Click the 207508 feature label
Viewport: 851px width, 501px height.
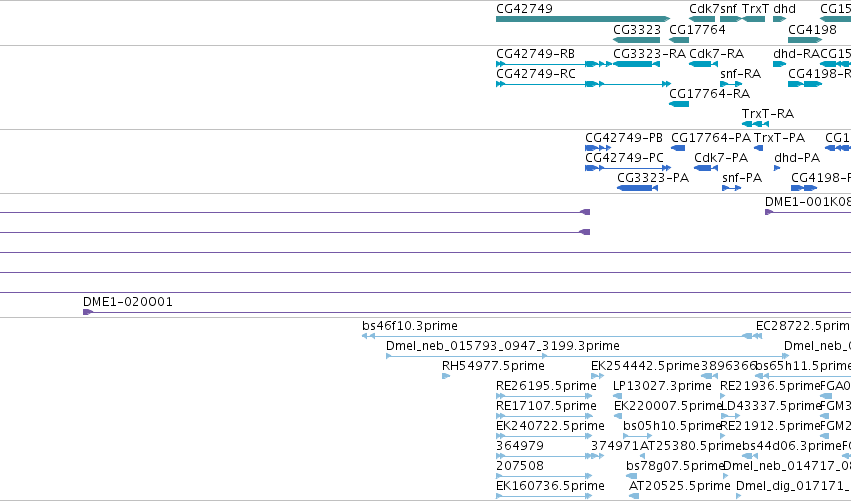(x=520, y=466)
